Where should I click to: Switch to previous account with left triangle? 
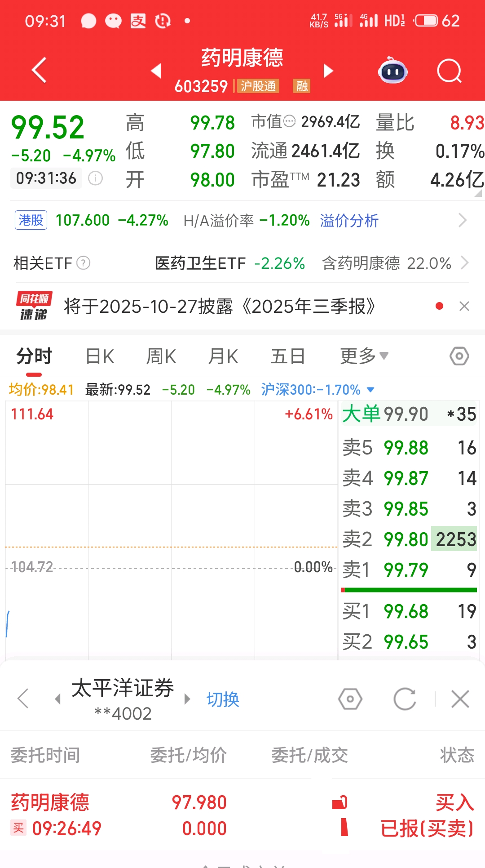coord(57,699)
